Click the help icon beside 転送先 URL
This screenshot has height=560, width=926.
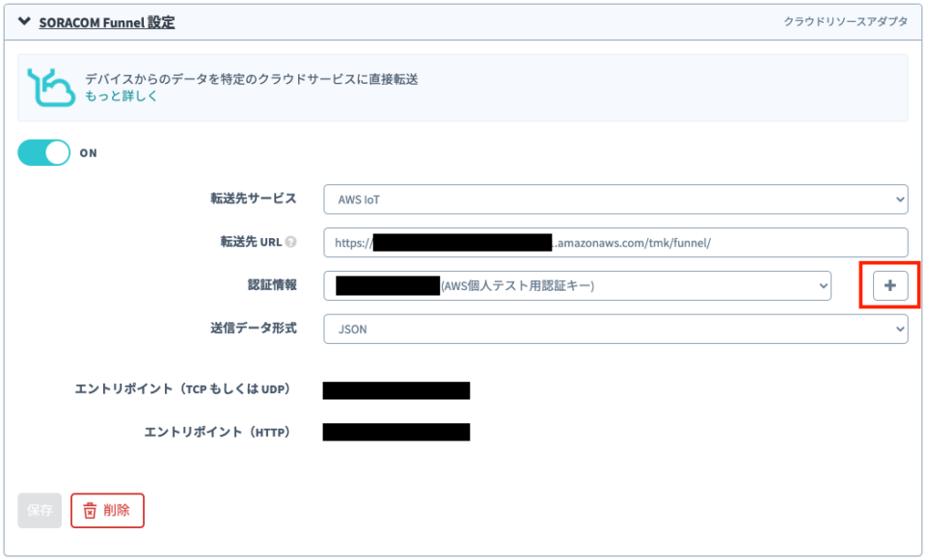click(x=291, y=243)
